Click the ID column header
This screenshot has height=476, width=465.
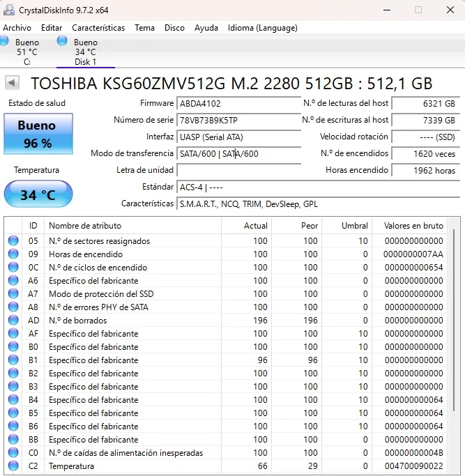coord(33,226)
